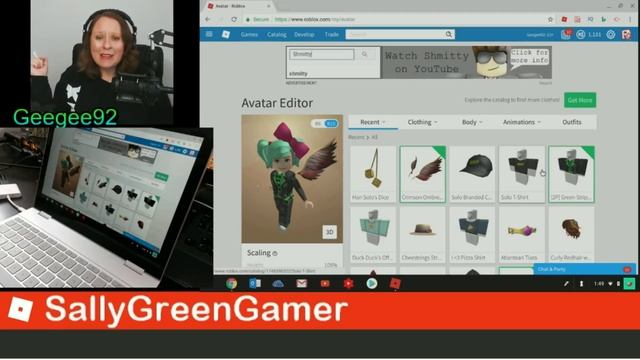Expand the Animations dropdown
This screenshot has height=360, width=640.
[x=522, y=122]
